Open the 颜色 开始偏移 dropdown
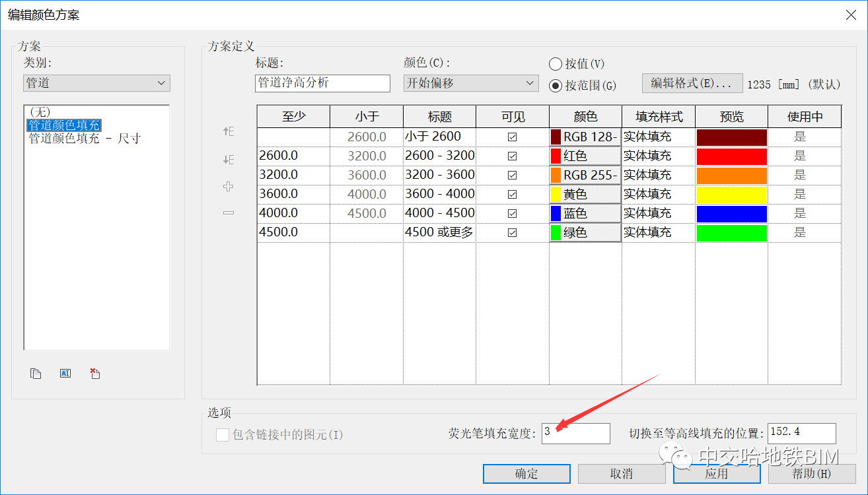Viewport: 868px width, 495px height. [471, 83]
